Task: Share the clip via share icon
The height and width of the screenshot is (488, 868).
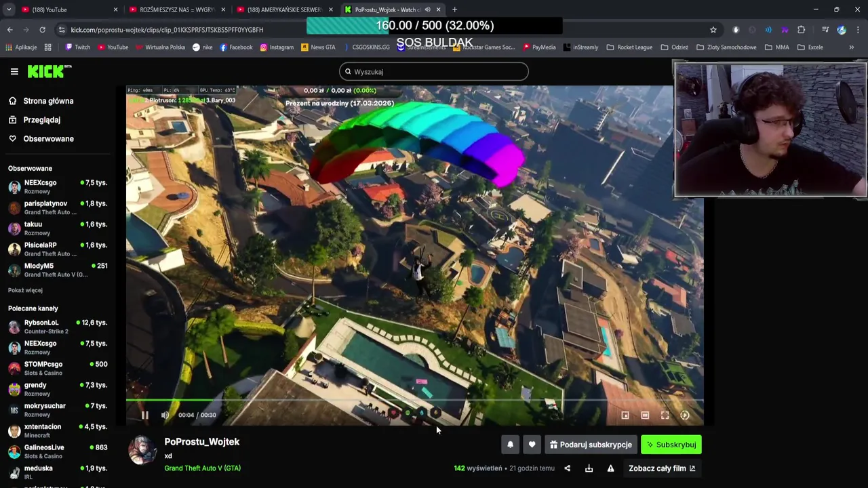Action: 568,468
